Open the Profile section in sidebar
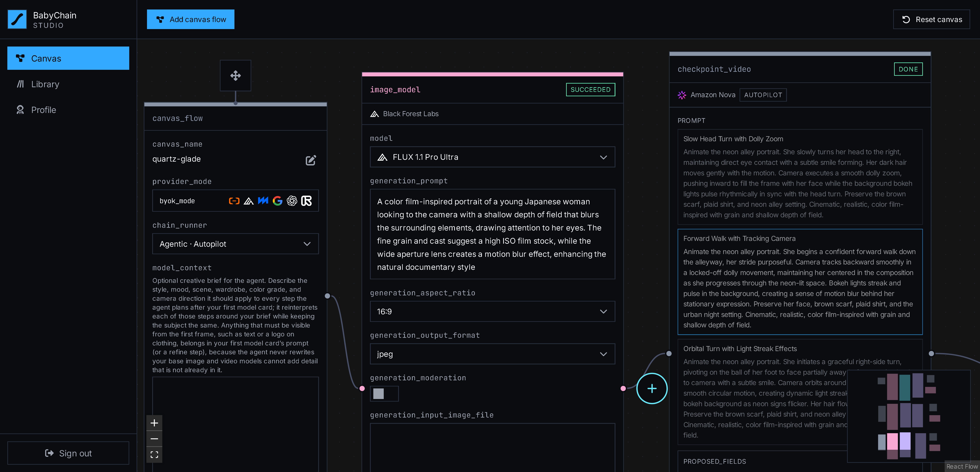 coord(68,110)
